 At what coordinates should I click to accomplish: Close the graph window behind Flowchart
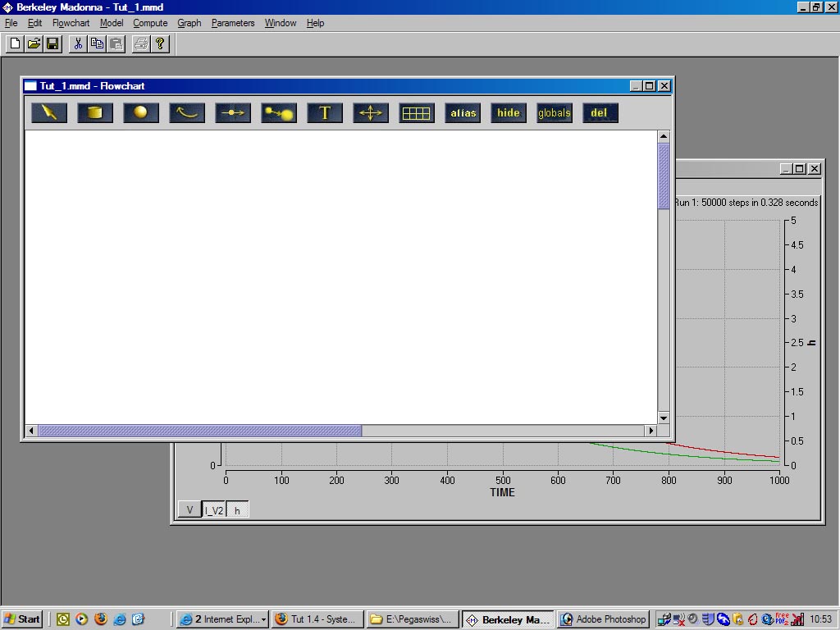coord(815,169)
